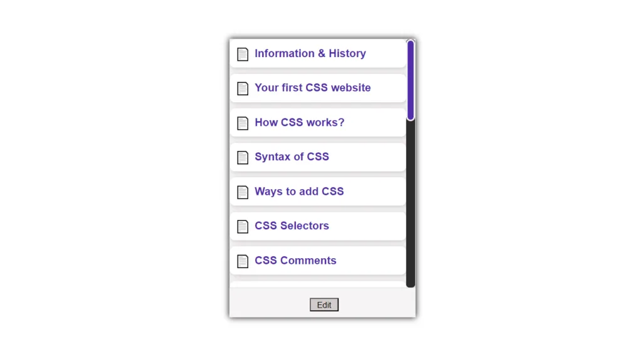This screenshot has width=642, height=364.
Task: Click the Edit button
Action: point(324,304)
